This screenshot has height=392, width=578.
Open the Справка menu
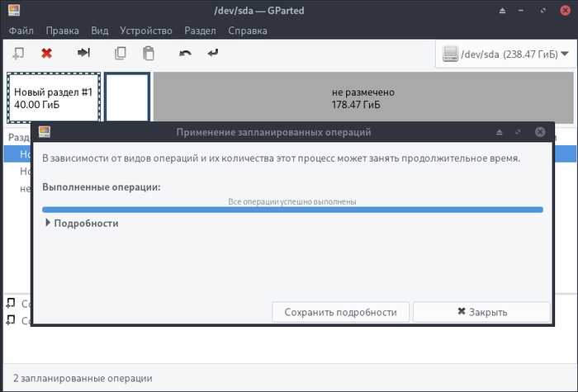pyautogui.click(x=246, y=31)
